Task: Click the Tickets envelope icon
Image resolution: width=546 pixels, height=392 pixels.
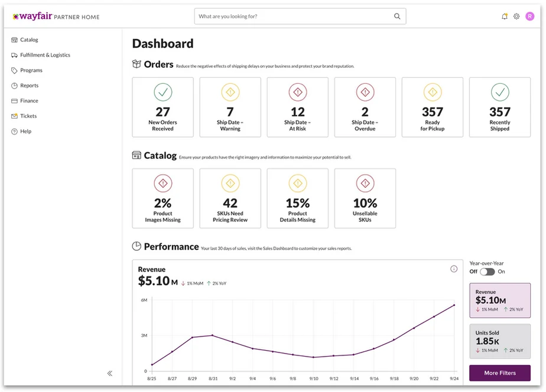Action: 14,116
